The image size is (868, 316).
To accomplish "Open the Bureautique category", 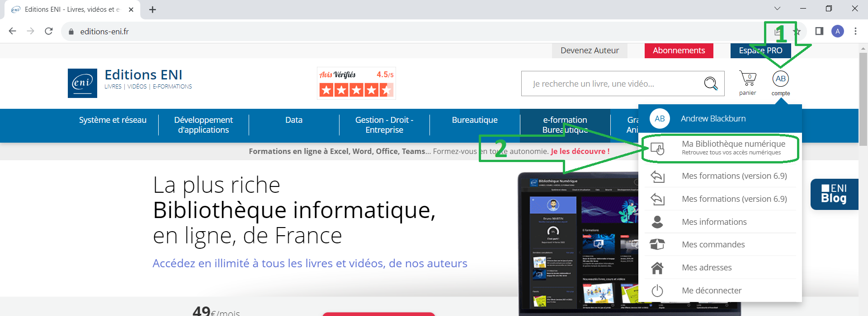I will point(475,120).
